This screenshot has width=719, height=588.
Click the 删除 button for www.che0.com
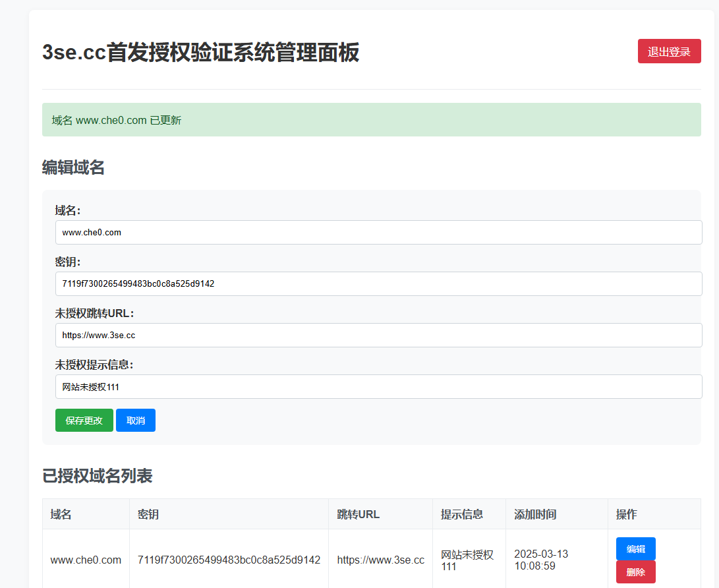tap(635, 572)
